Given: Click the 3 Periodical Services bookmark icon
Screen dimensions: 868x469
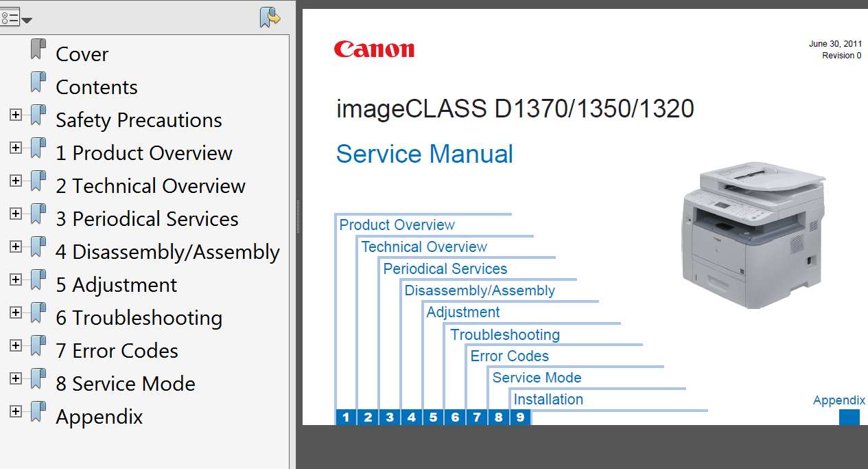Looking at the screenshot, I should tap(38, 215).
